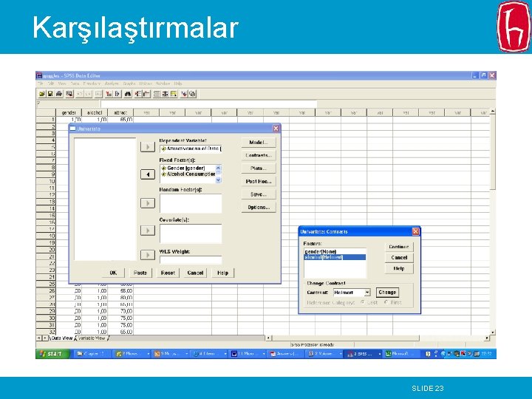
Task: Click the Paste button
Action: point(140,273)
